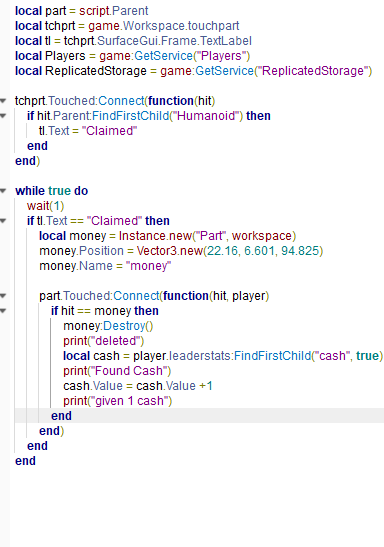Collapse the tchprt.Touched function fold arrow

[x=3, y=101]
